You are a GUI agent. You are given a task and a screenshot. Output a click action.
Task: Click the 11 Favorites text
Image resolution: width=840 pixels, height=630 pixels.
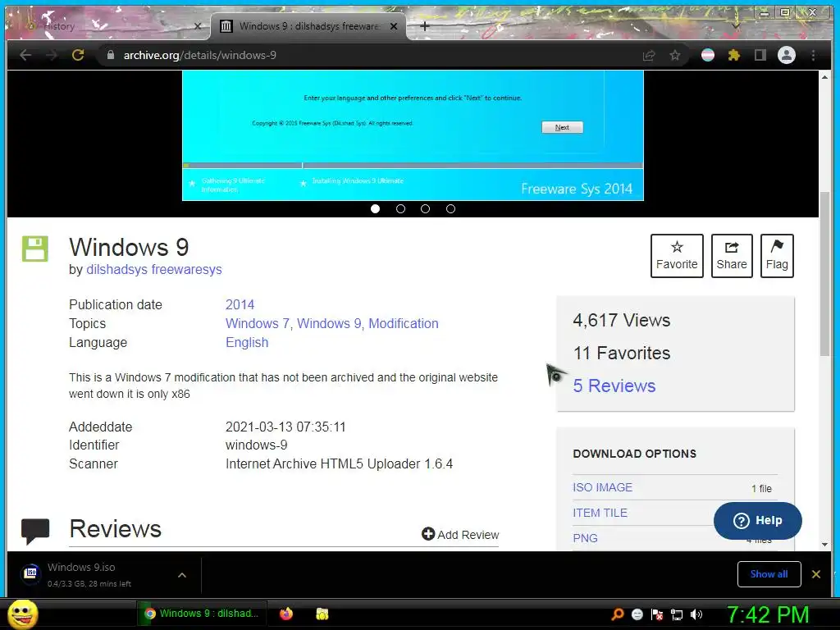[x=622, y=353]
